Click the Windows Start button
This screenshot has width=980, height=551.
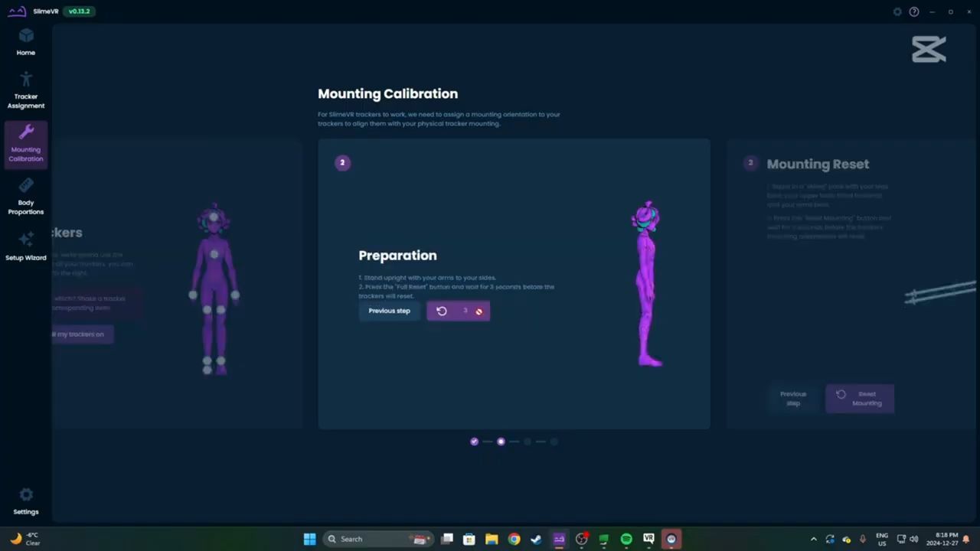tap(309, 540)
